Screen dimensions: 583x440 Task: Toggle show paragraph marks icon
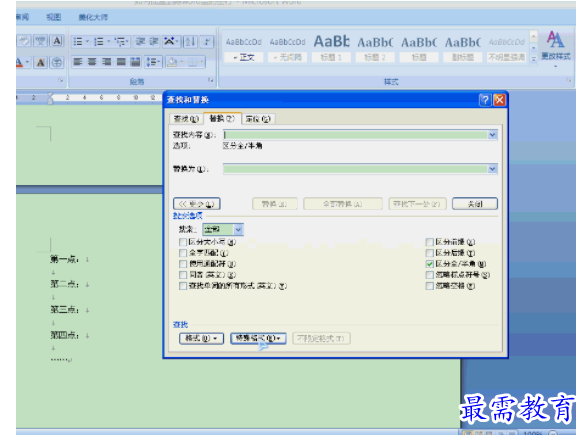pos(207,41)
